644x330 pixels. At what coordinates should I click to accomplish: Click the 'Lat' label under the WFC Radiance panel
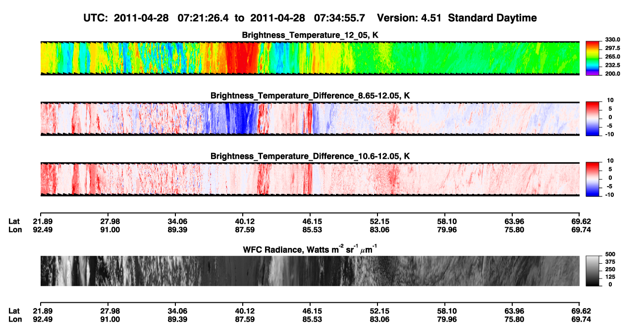pyautogui.click(x=14, y=311)
